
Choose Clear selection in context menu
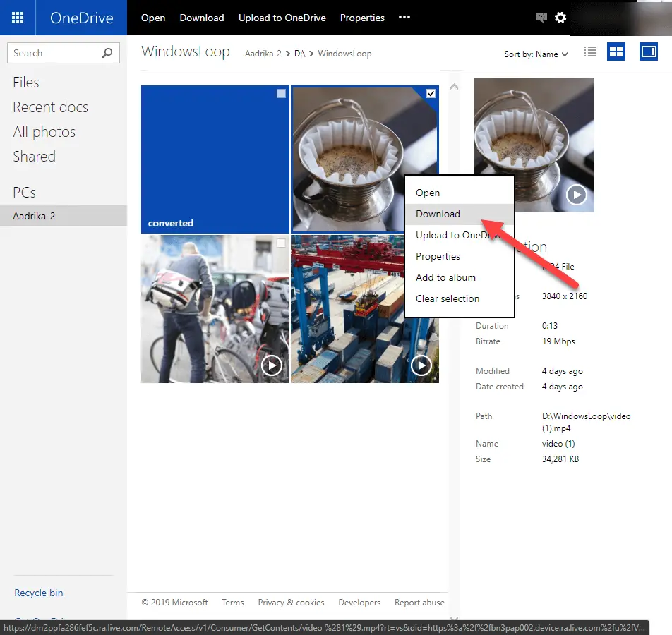coord(460,298)
